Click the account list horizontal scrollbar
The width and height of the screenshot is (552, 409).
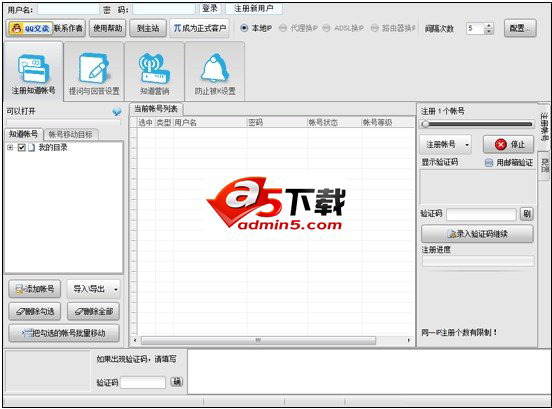tap(258, 340)
